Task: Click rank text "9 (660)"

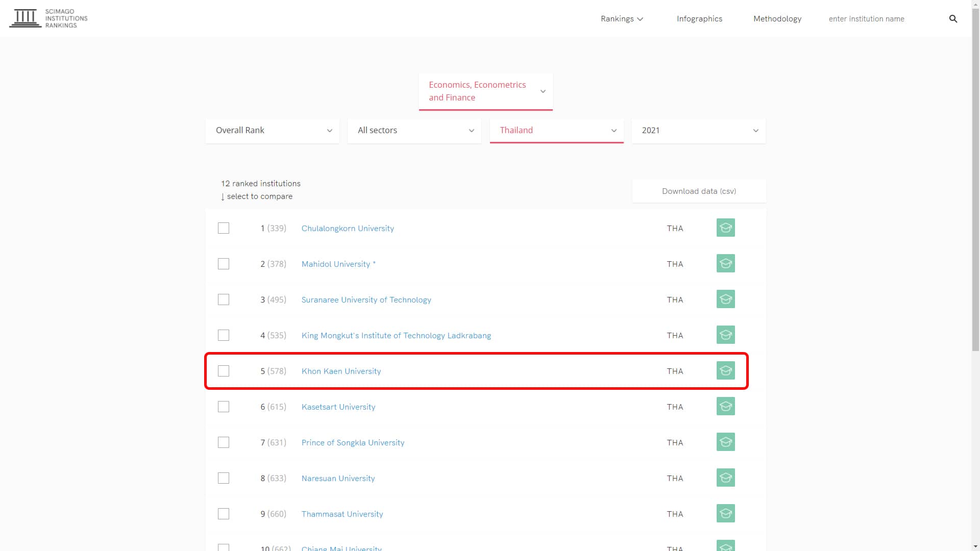Action: click(x=273, y=514)
